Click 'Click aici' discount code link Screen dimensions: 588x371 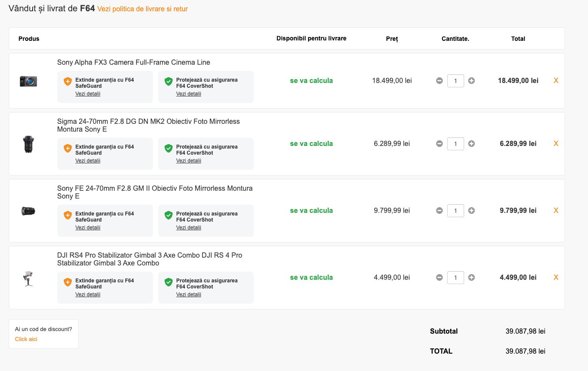pyautogui.click(x=26, y=339)
